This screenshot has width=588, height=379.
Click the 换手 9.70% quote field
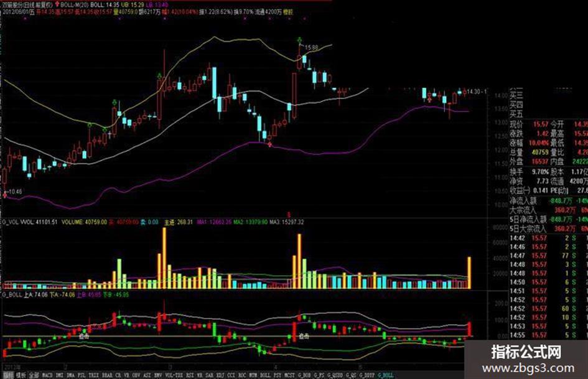pos(529,172)
